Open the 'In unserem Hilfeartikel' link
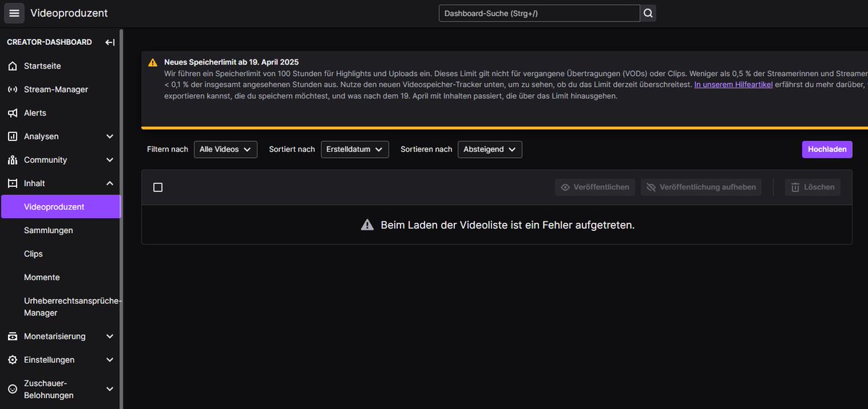Screen dimensions: 868x409 click(x=733, y=85)
